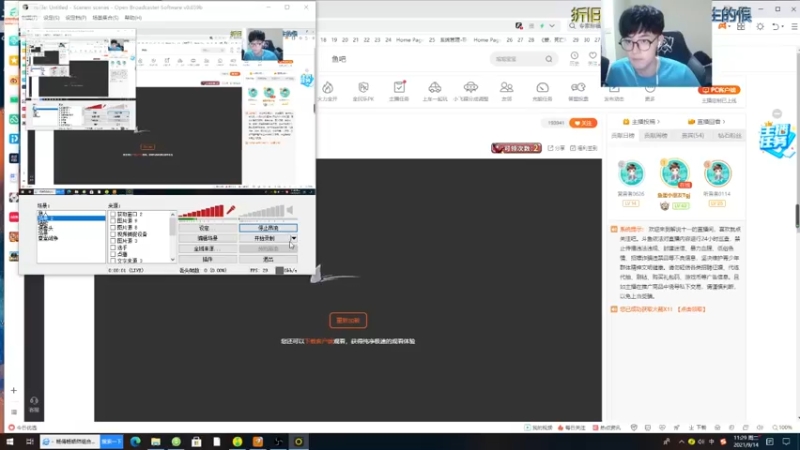Click the OBS desktop speaker icon
This screenshot has width=800, height=450.
pos(290,210)
